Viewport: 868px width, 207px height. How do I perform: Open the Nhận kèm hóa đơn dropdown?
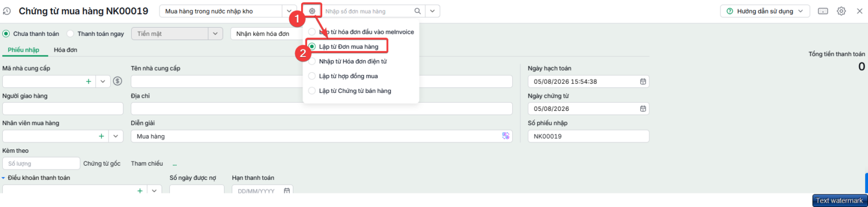(266, 34)
